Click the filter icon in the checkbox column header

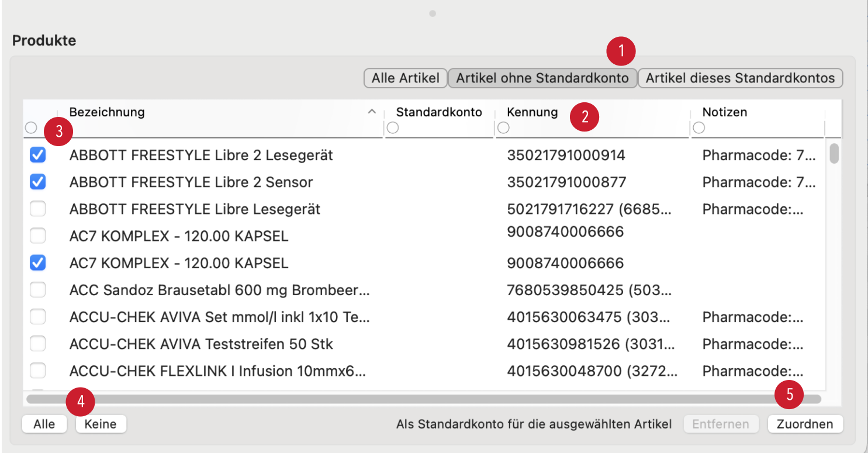(31, 127)
